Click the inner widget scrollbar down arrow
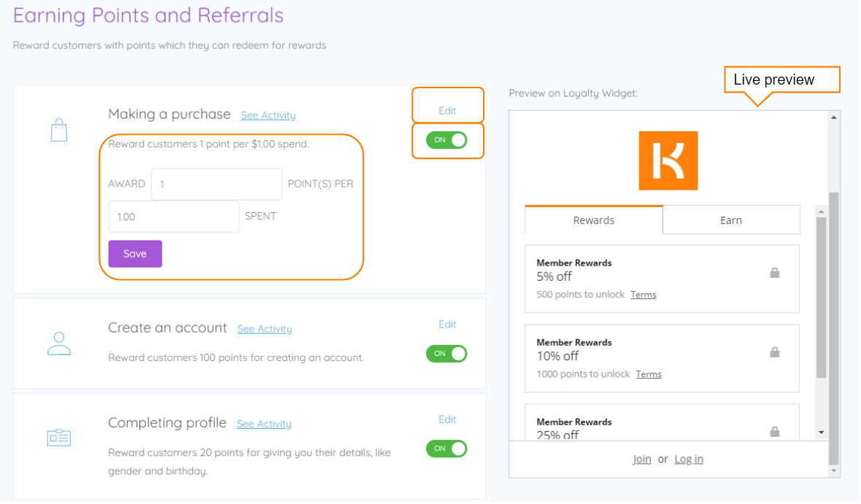 click(822, 433)
